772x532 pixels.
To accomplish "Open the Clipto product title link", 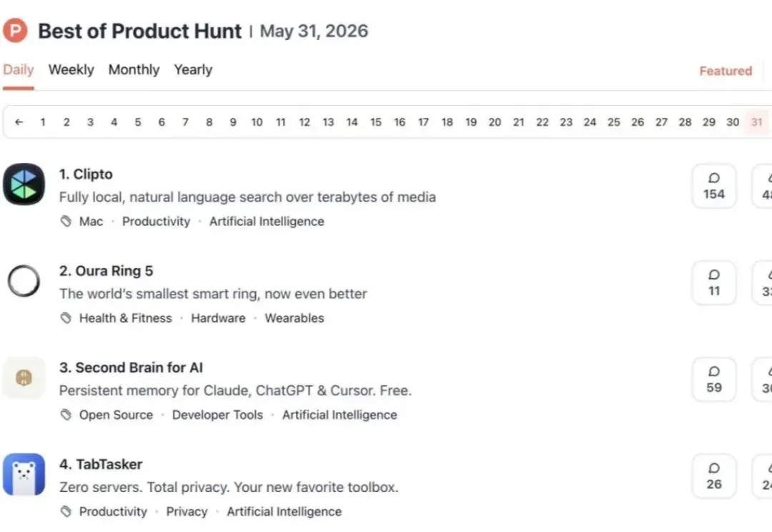I will (86, 174).
